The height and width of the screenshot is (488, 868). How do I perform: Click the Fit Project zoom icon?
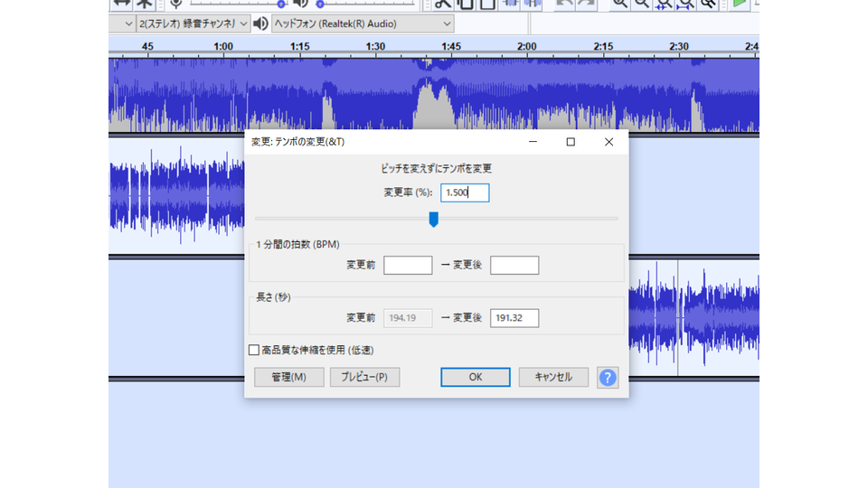click(x=686, y=3)
